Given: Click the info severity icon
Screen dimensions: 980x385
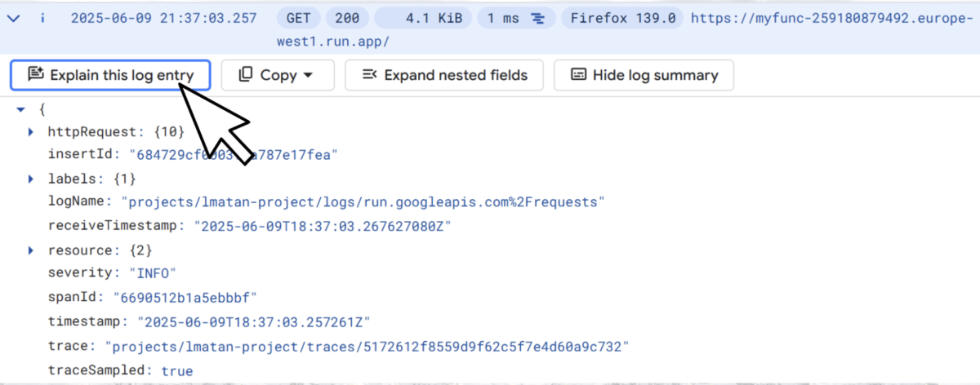Looking at the screenshot, I should (42, 18).
